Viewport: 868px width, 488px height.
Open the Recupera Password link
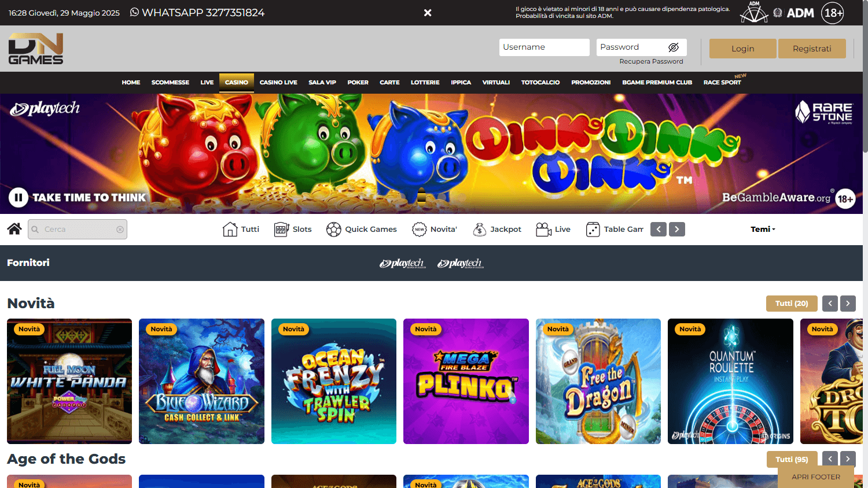(651, 61)
